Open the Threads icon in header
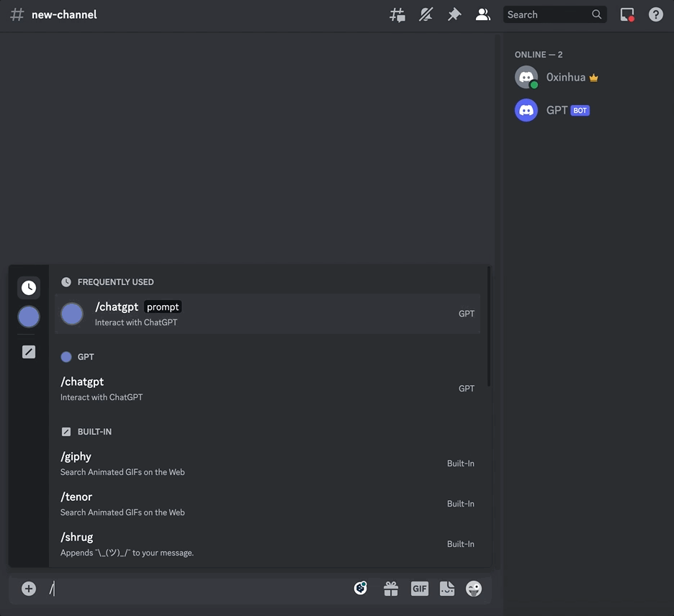674x616 pixels. [397, 14]
